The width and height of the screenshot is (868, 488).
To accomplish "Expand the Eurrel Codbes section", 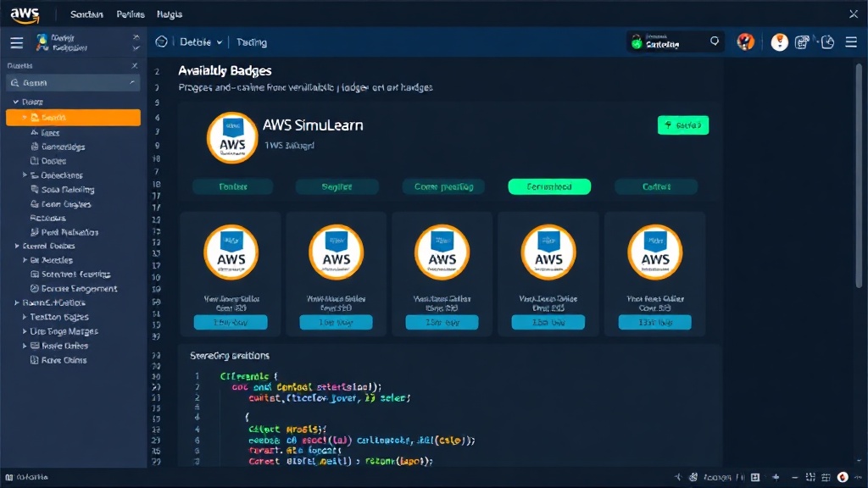I will [17, 246].
